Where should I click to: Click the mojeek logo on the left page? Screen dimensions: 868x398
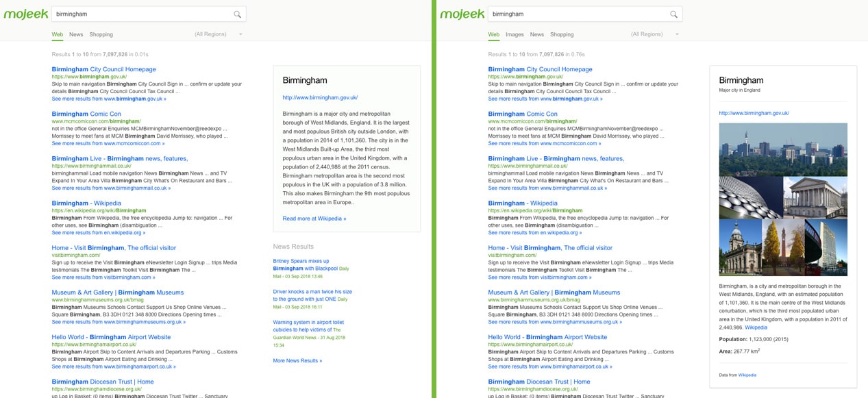coord(25,14)
